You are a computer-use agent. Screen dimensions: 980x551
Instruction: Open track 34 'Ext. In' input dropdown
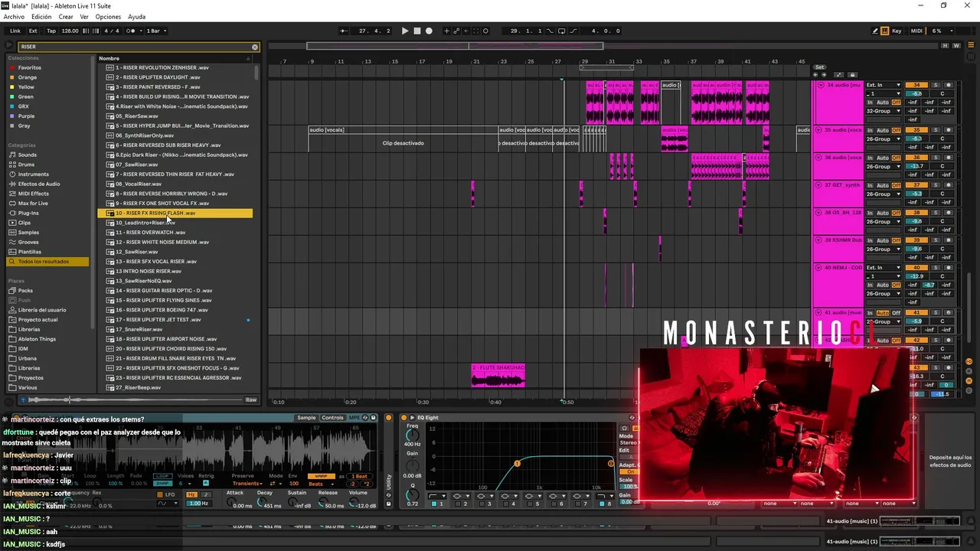click(884, 85)
